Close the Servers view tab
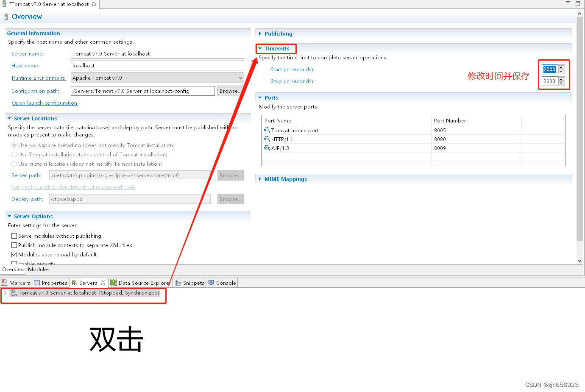The image size is (585, 392). 103,283
